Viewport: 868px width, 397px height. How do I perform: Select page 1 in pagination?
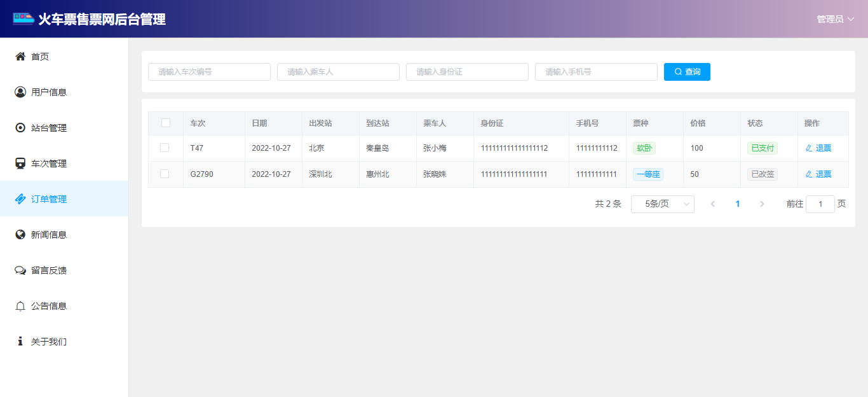[737, 204]
